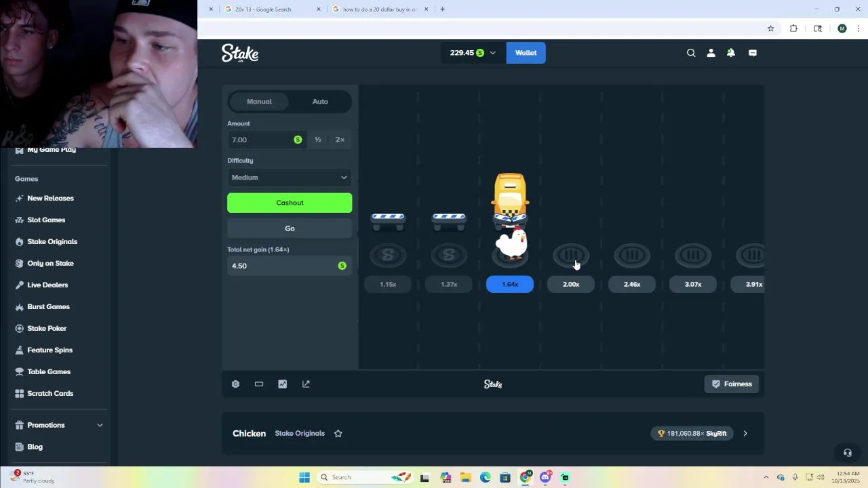The height and width of the screenshot is (488, 868).
Task: Open Windows Start menu
Action: tap(304, 477)
